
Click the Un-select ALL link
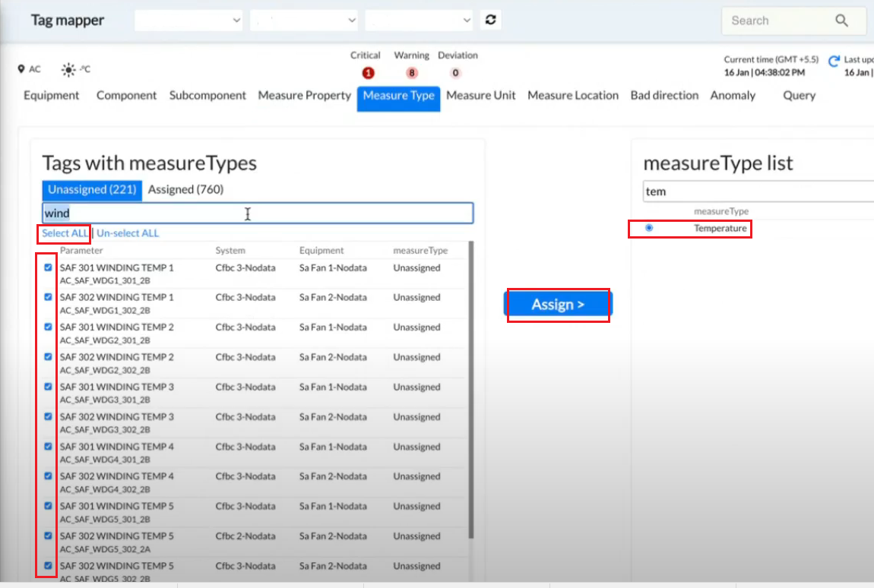(128, 233)
